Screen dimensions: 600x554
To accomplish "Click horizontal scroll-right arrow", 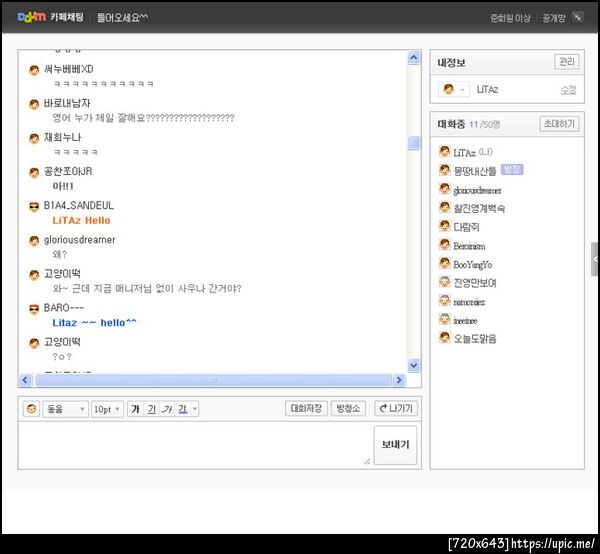I will pyautogui.click(x=399, y=380).
